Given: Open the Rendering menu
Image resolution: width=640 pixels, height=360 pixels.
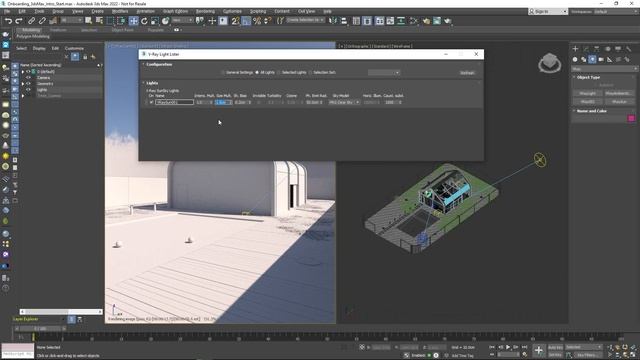Looking at the screenshot, I should (205, 11).
